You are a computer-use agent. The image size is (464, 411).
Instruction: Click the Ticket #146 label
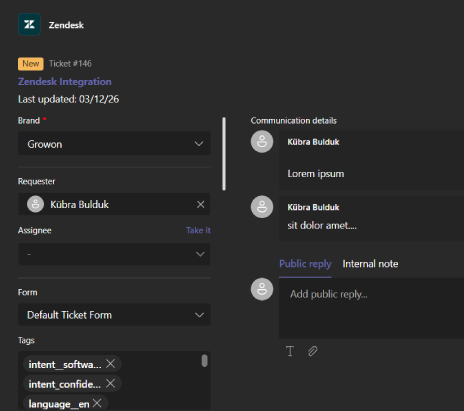(x=70, y=64)
